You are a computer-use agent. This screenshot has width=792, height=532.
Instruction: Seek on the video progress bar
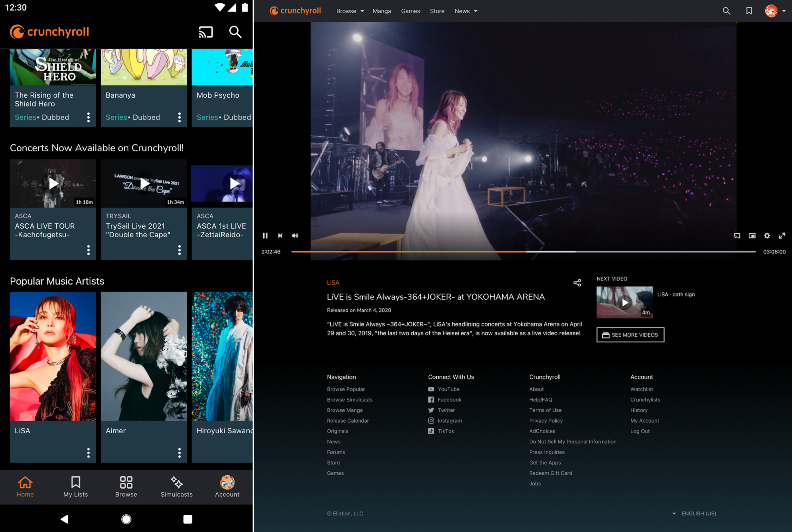[x=523, y=252]
